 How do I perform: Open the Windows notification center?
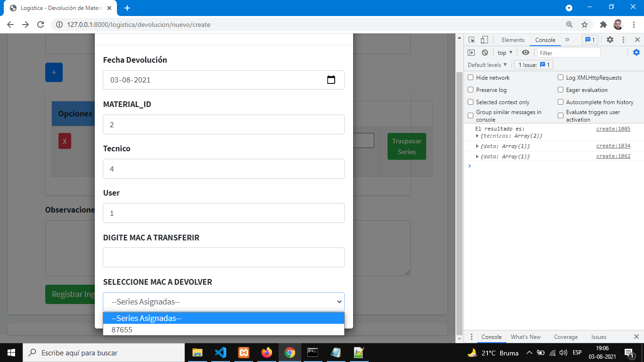tap(629, 353)
